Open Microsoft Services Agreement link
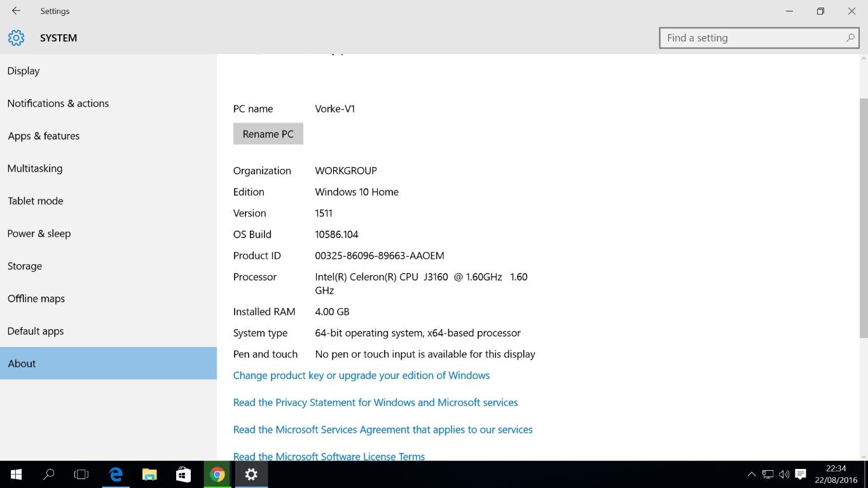Viewport: 868px width, 488px height. pyautogui.click(x=383, y=430)
